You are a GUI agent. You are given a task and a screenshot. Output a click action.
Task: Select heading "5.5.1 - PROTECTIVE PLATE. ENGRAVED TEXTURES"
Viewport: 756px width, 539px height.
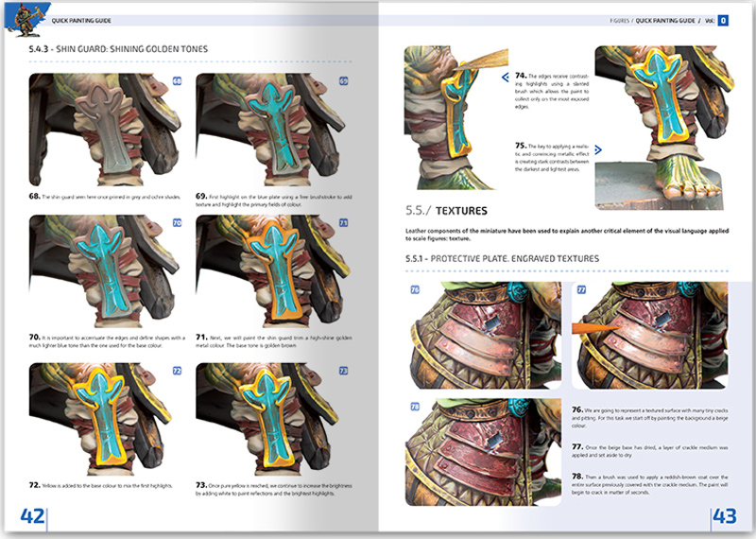(x=502, y=259)
